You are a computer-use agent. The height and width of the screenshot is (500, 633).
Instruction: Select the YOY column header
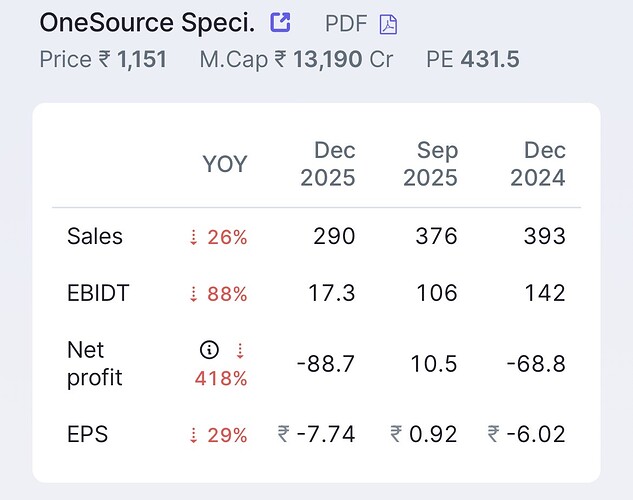click(x=225, y=164)
